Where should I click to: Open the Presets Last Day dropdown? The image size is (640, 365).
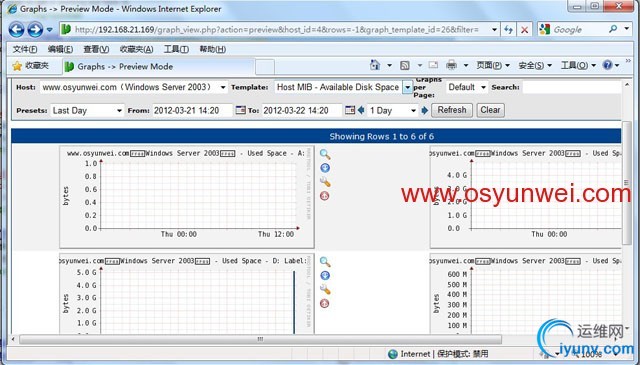87,111
